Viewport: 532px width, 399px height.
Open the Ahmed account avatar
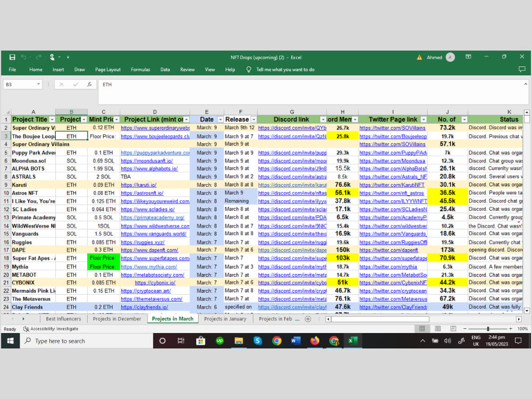click(x=450, y=57)
